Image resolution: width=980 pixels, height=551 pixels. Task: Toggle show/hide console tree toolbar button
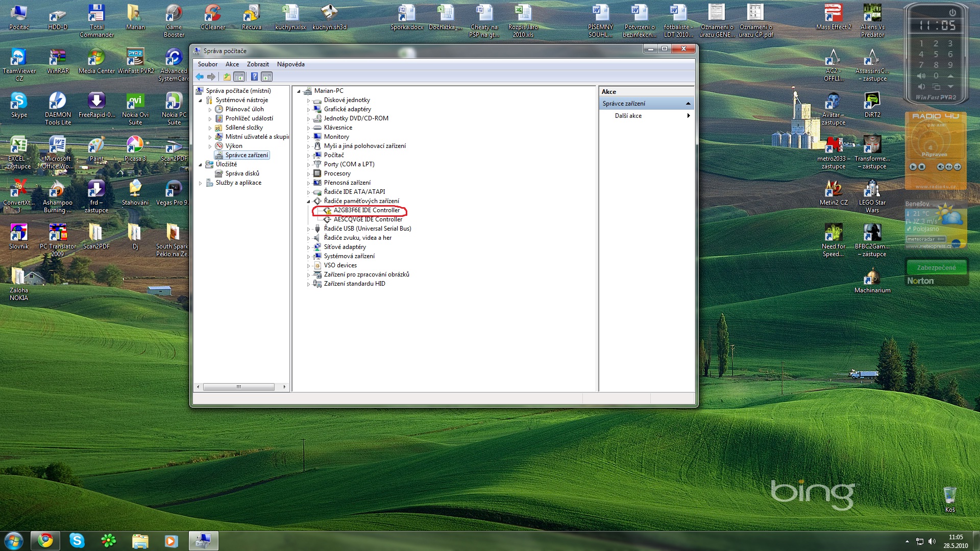239,77
